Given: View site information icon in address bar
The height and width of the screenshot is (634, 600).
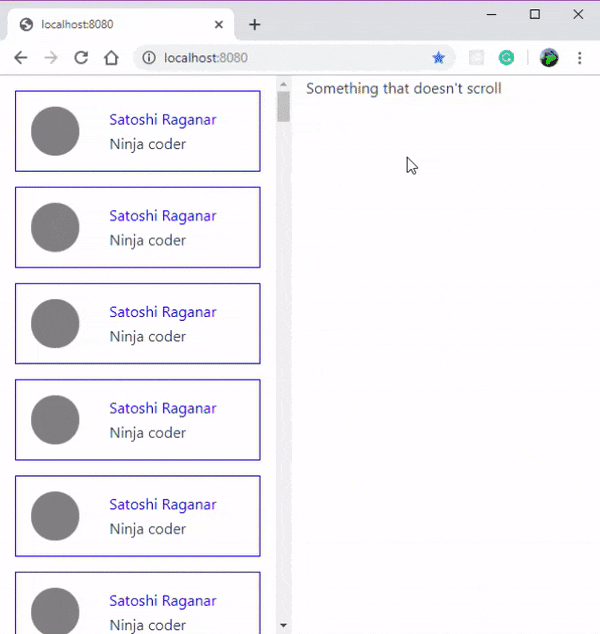Looking at the screenshot, I should tap(149, 58).
